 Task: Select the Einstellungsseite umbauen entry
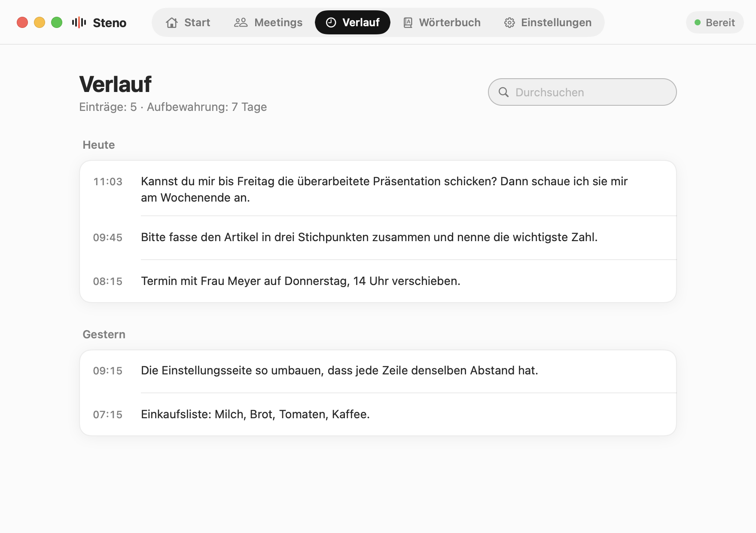click(378, 371)
